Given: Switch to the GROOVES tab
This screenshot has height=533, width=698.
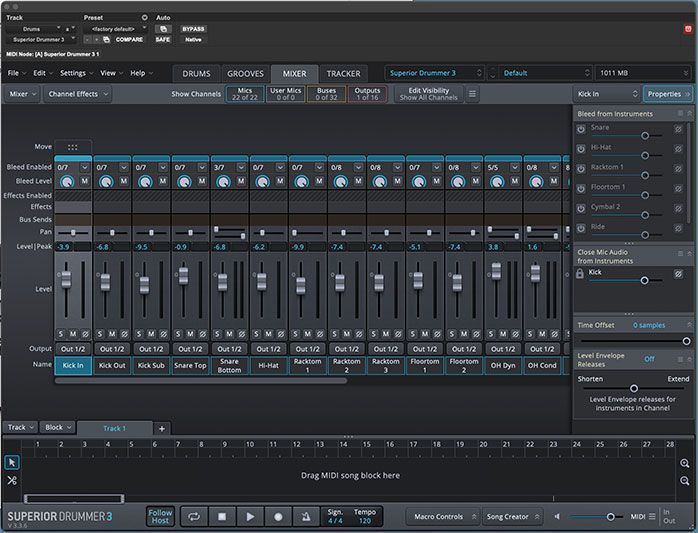Looking at the screenshot, I should pos(245,73).
